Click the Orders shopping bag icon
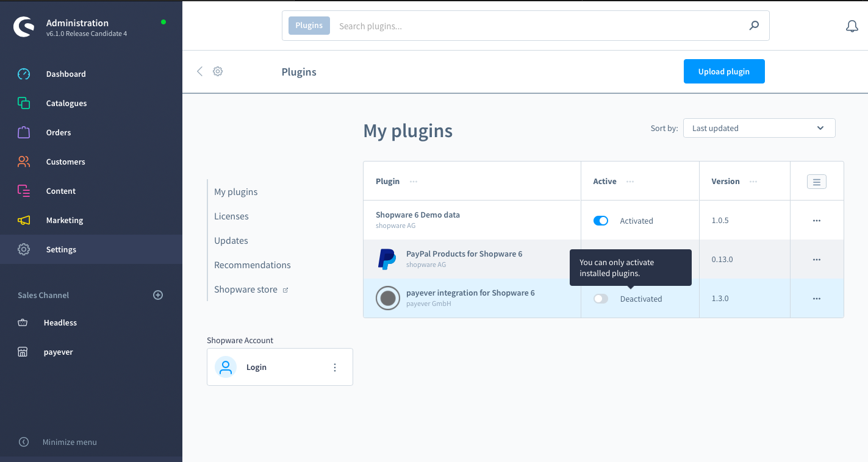Viewport: 868px width, 462px height. (x=24, y=132)
